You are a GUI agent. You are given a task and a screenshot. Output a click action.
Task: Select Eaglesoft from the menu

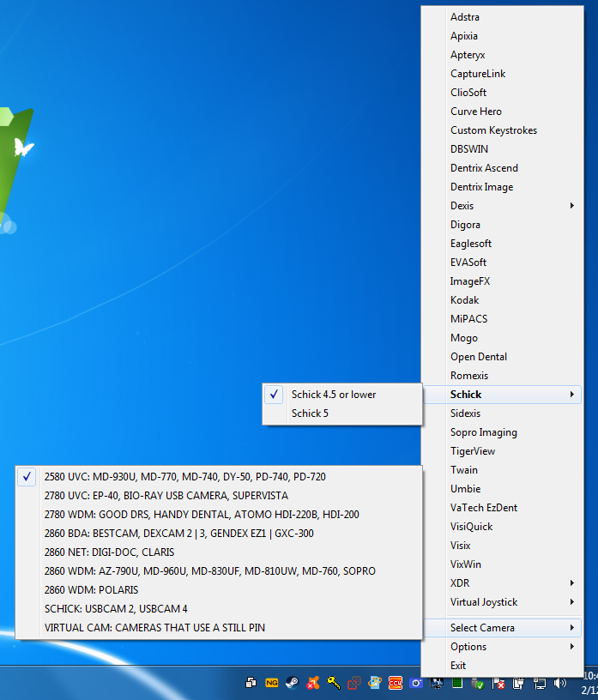click(503, 244)
